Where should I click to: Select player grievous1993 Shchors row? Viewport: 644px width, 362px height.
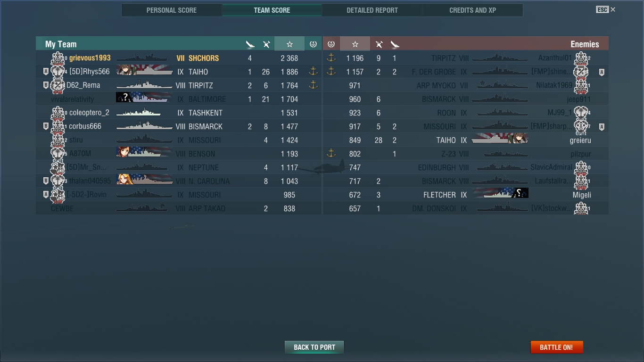coord(179,58)
